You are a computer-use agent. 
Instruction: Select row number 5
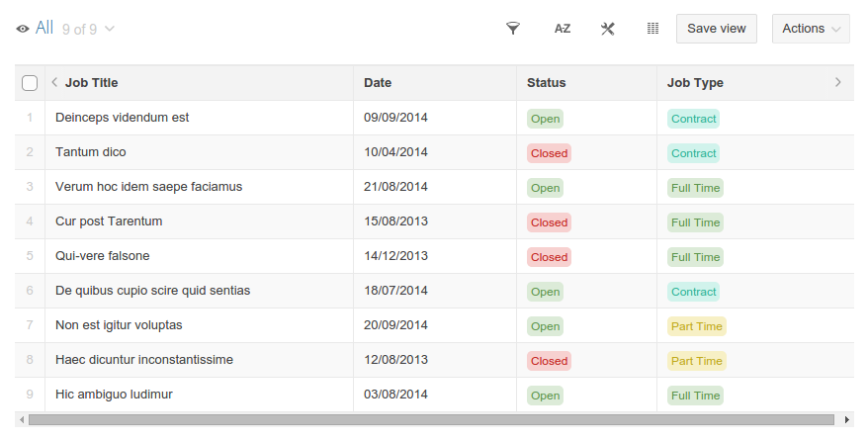(x=30, y=256)
